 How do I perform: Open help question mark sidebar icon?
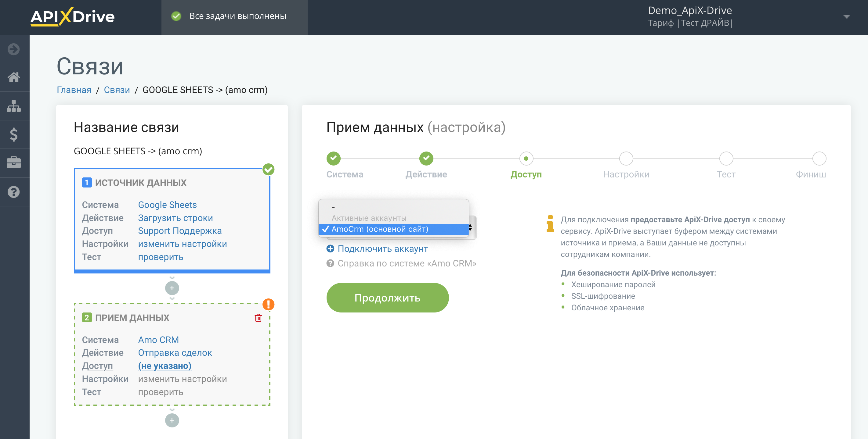(14, 192)
